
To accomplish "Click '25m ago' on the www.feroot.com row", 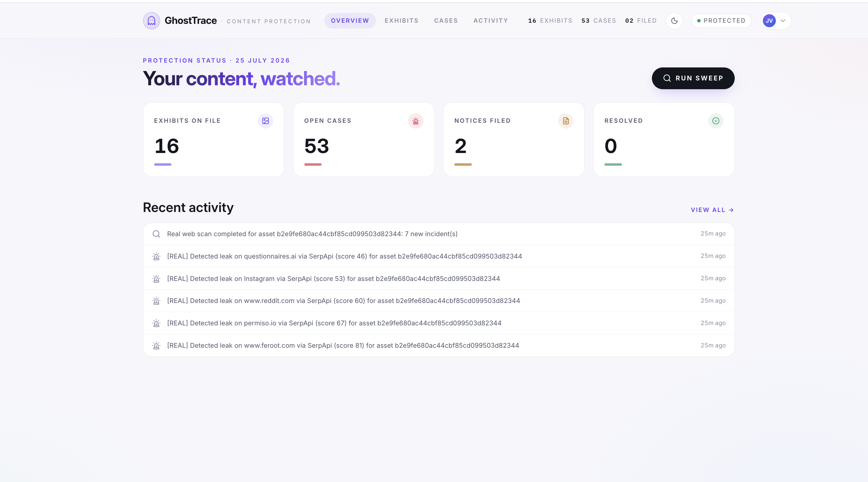I will 713,346.
